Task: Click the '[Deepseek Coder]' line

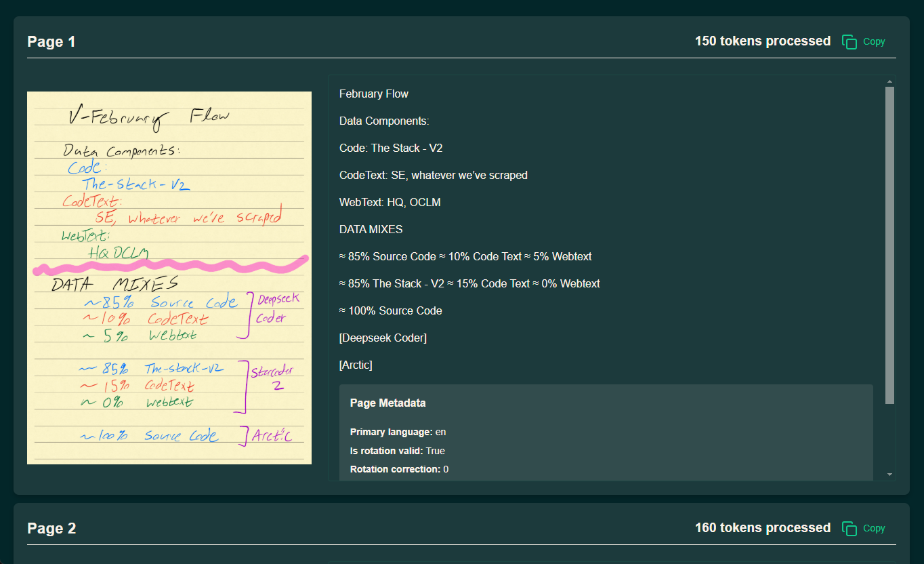Action: tap(383, 338)
